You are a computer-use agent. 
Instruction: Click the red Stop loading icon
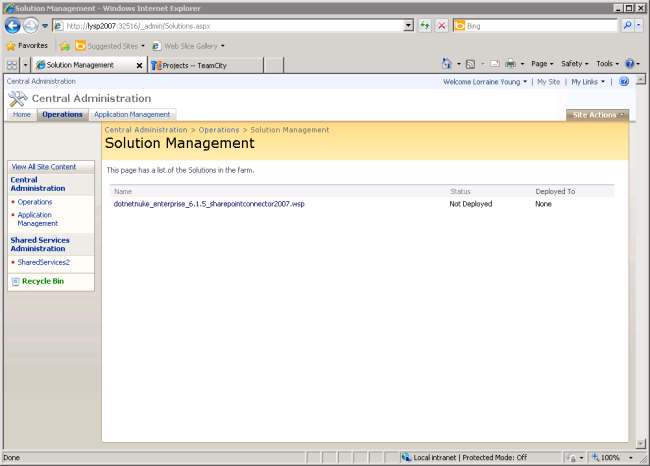click(442, 26)
